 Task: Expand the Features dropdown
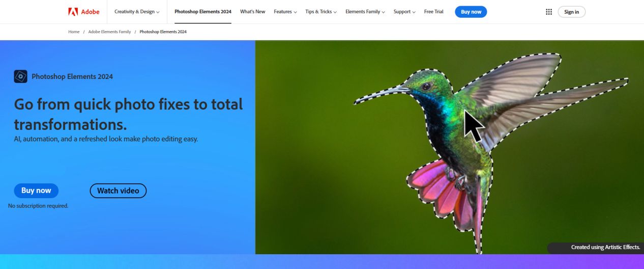pyautogui.click(x=285, y=12)
